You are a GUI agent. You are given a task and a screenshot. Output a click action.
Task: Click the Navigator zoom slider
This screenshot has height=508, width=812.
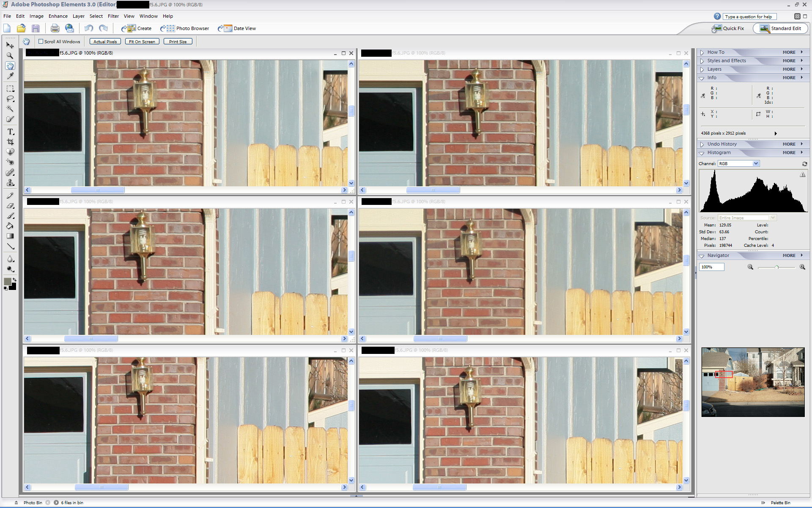pyautogui.click(x=776, y=267)
